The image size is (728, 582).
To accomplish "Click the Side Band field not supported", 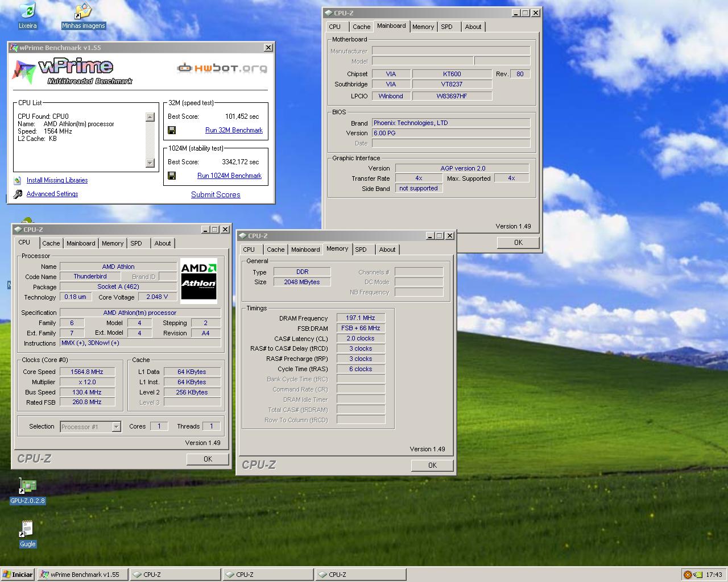I will click(x=419, y=188).
